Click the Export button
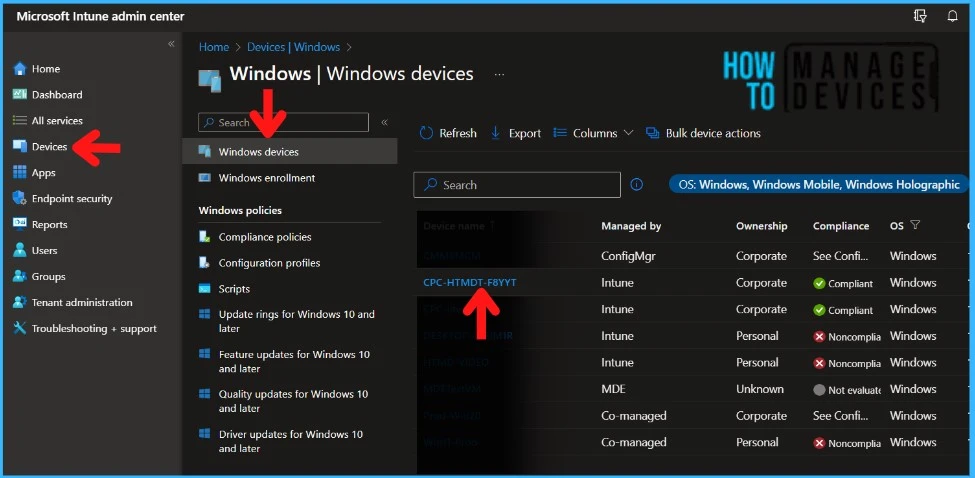Screen dimensions: 975x478 pyautogui.click(x=515, y=133)
